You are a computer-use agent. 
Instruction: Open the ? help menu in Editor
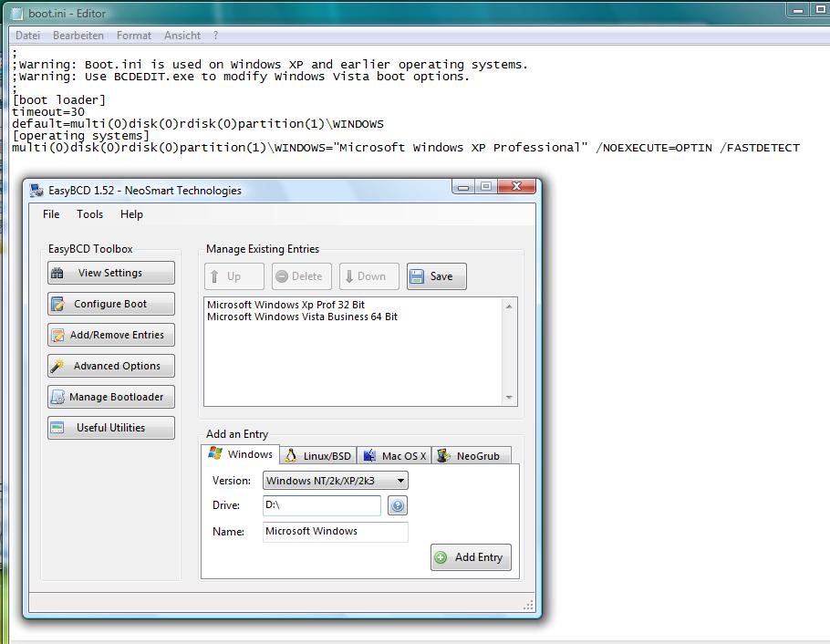[x=215, y=36]
